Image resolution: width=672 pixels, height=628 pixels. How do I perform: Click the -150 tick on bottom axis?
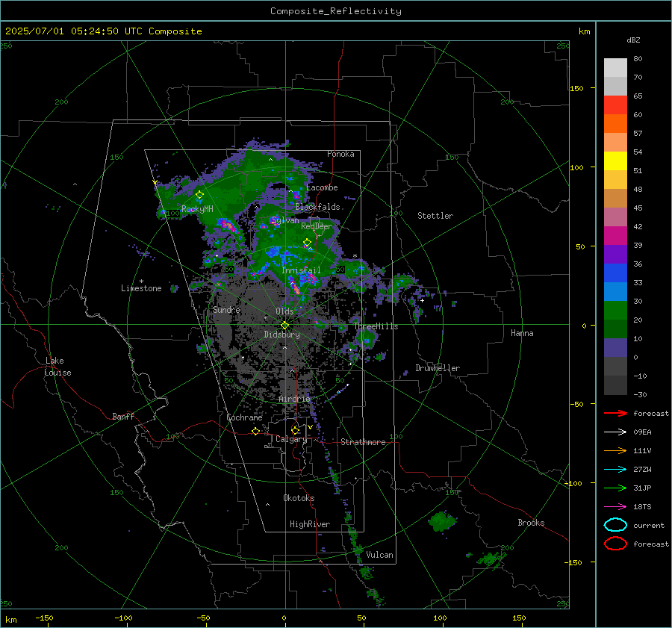[x=44, y=618]
